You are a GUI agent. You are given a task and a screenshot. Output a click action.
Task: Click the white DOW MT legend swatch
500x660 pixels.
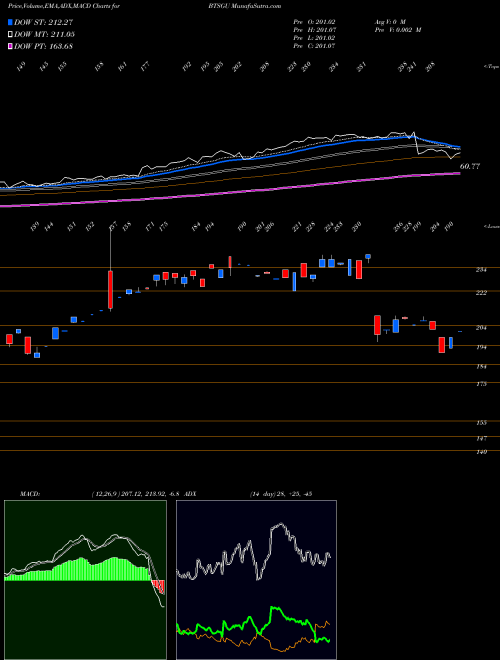[10, 34]
